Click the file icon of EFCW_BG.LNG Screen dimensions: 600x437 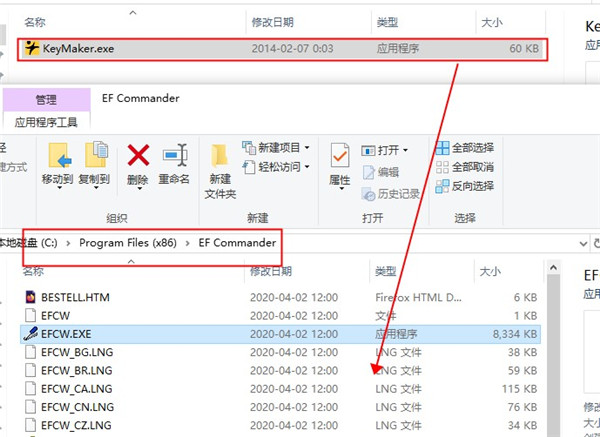click(31, 352)
